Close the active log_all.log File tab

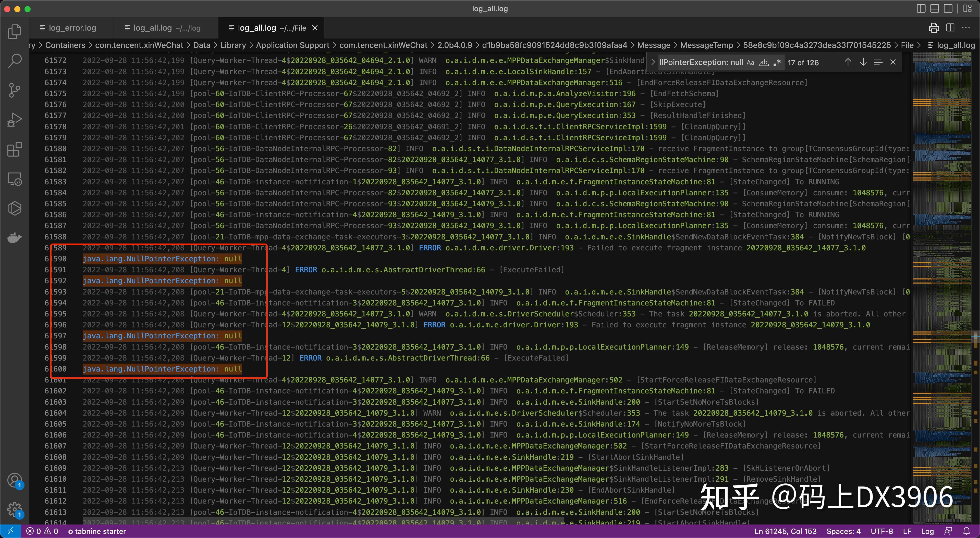pos(315,28)
